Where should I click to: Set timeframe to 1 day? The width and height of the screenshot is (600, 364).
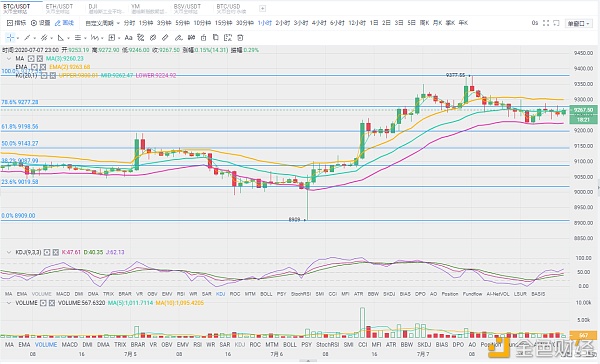[374, 23]
